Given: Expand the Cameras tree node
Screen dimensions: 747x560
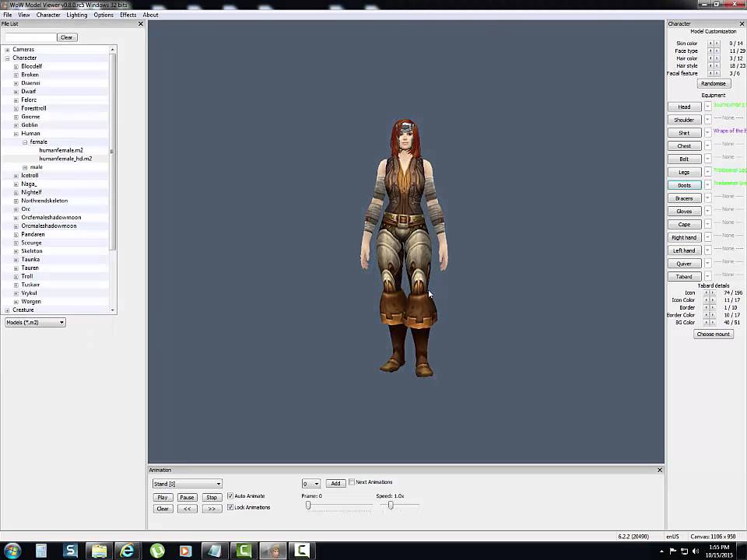Looking at the screenshot, I should [x=7, y=50].
